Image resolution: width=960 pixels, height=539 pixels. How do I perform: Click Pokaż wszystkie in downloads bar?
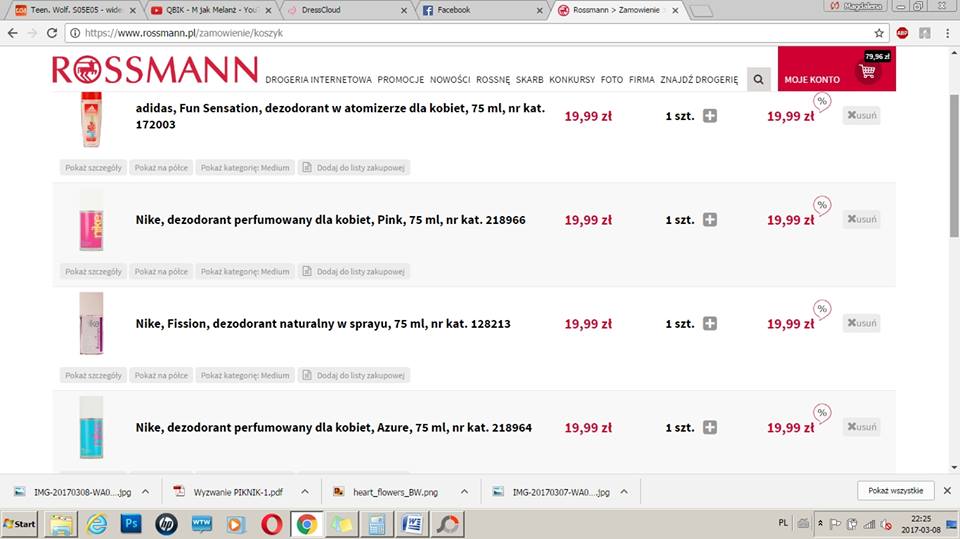click(895, 491)
